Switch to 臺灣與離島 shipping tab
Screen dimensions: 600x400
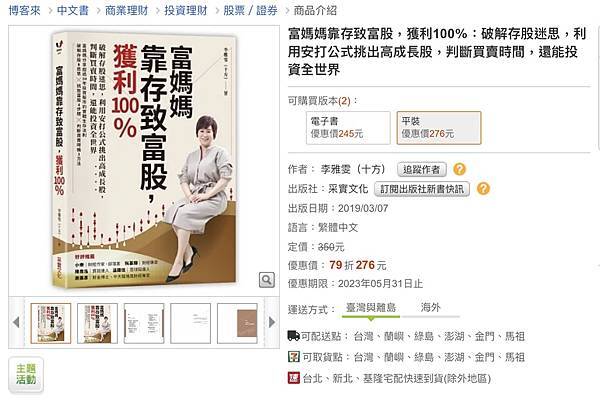coord(371,307)
